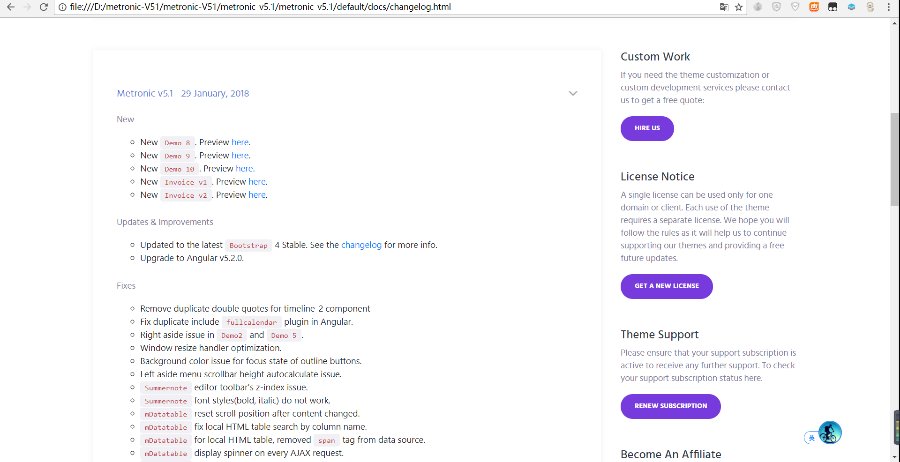Click the HIRE US button
Image resolution: width=900 pixels, height=462 pixels.
(x=647, y=128)
